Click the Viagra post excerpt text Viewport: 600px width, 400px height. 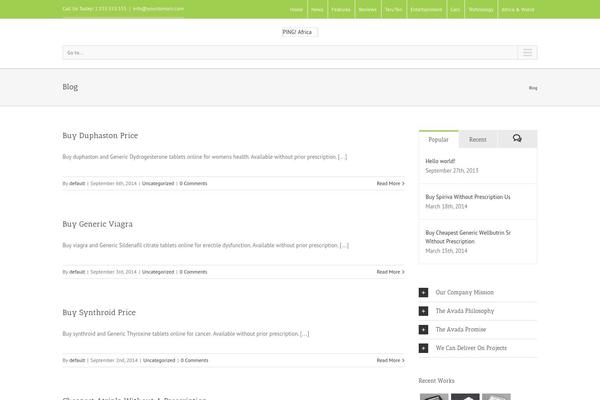point(205,245)
